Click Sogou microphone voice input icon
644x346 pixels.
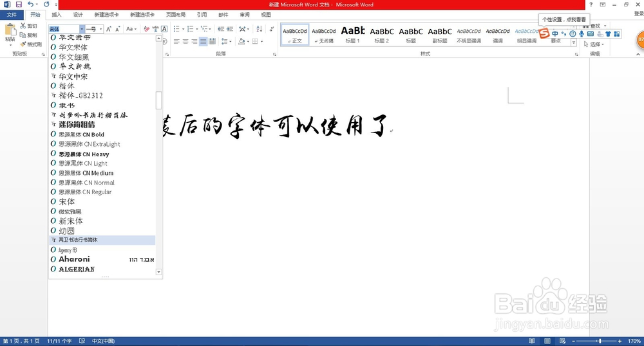coord(582,33)
